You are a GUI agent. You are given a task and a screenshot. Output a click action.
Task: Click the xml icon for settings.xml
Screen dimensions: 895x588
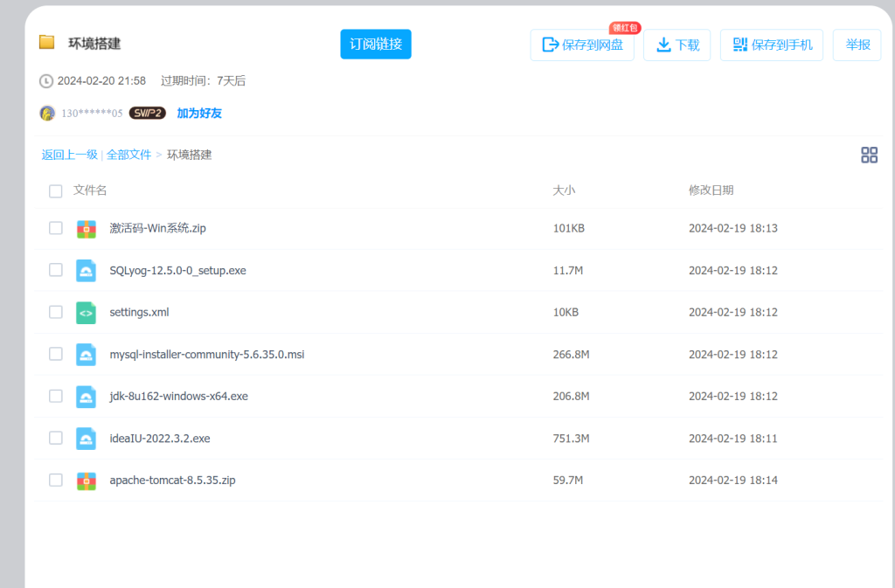tap(87, 313)
